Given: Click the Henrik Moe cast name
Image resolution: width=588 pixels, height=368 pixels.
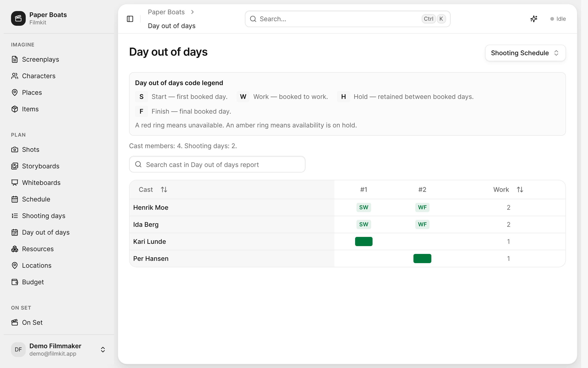Looking at the screenshot, I should pos(151,207).
